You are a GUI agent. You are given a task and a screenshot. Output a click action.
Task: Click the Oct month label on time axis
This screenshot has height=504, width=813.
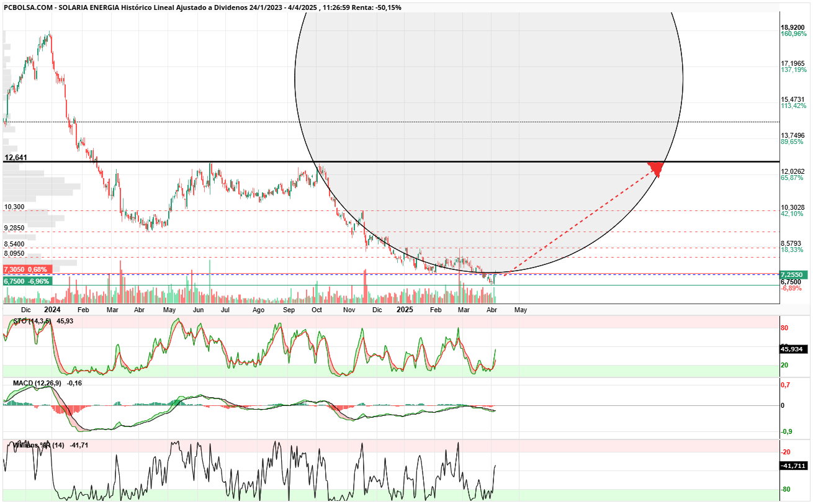click(317, 309)
